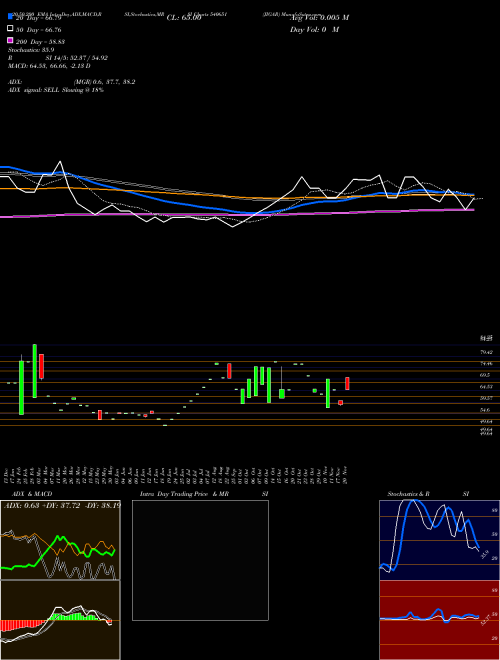Select the 'Stochastics: 33.9' reading
The image size is (500, 660).
point(31,50)
